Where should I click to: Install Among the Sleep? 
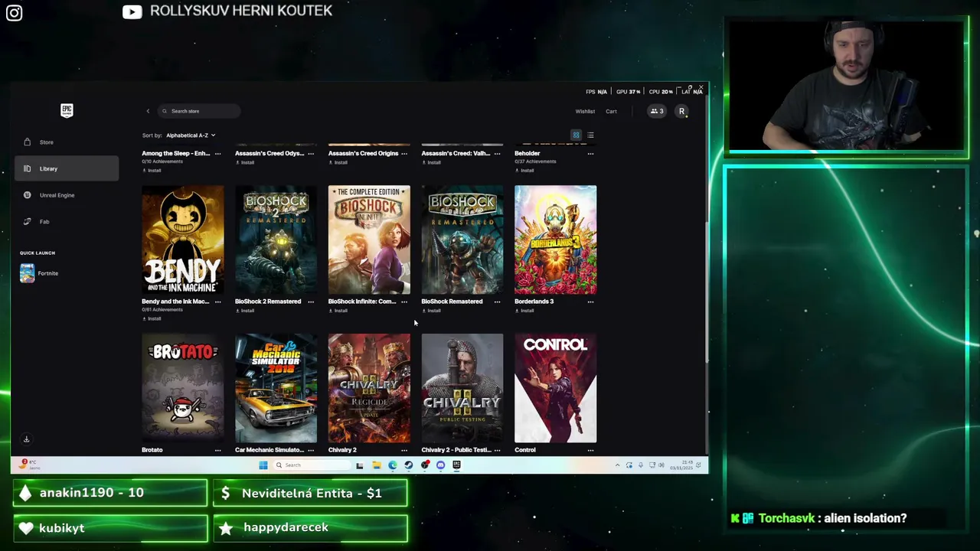152,170
